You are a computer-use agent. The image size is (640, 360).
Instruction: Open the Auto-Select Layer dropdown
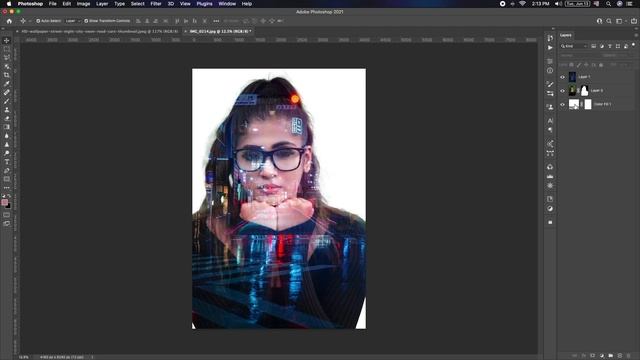(x=73, y=21)
